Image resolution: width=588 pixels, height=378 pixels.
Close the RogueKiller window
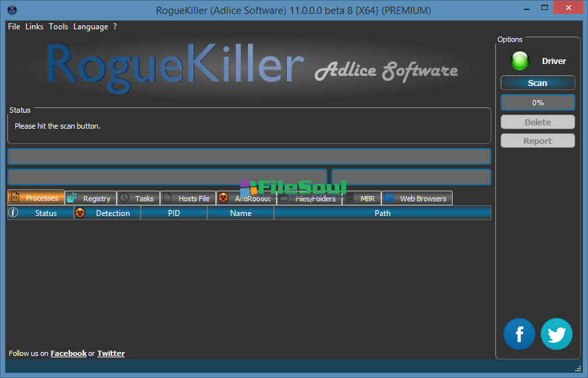click(x=569, y=8)
